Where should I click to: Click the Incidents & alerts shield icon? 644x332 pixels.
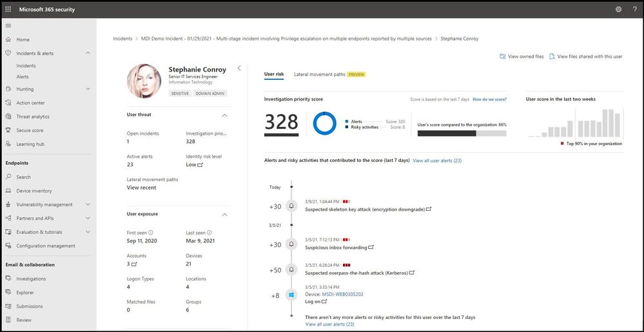[8, 54]
